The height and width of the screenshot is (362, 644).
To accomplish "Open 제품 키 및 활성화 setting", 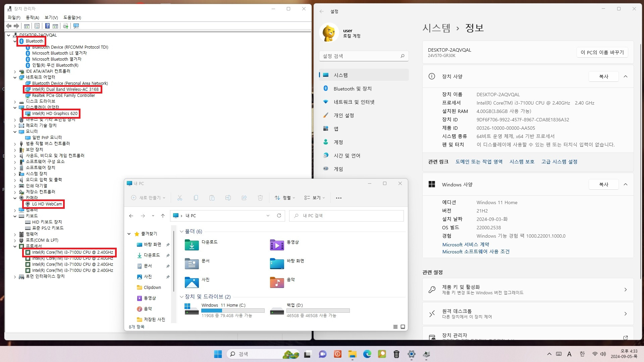I will click(x=528, y=290).
